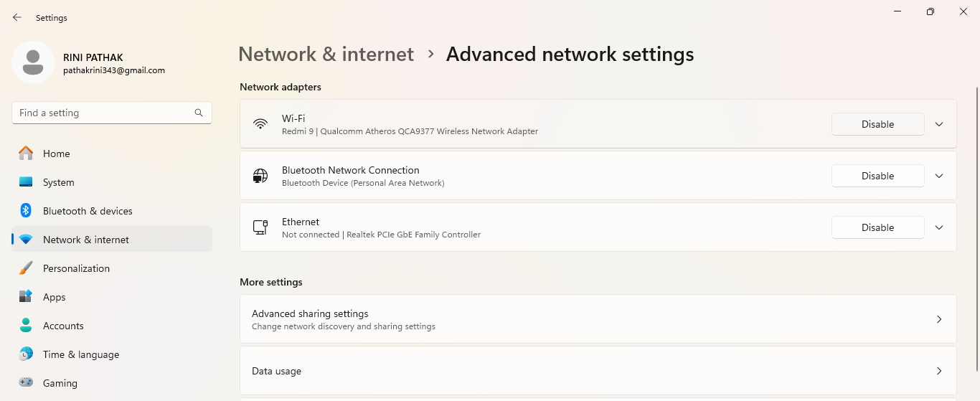The width and height of the screenshot is (980, 401).
Task: Open Advanced sharing settings
Action: click(597, 319)
